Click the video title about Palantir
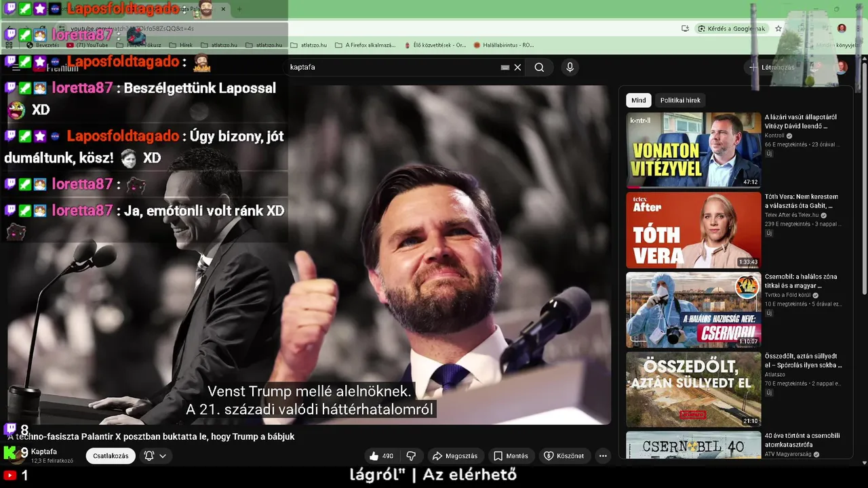 click(151, 436)
